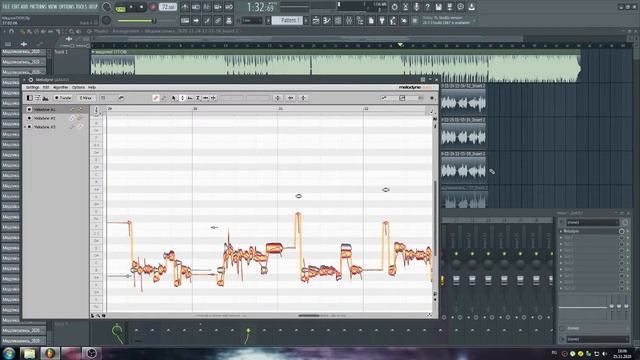Open the Piano roll icon in toolbar
The width and height of the screenshot is (640, 360).
click(327, 20)
